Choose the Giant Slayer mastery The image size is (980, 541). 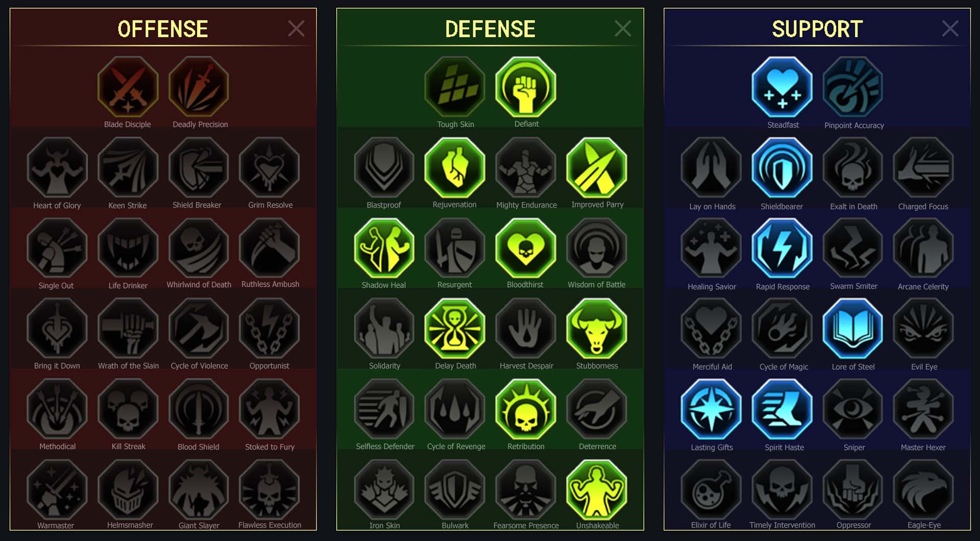[x=199, y=489]
